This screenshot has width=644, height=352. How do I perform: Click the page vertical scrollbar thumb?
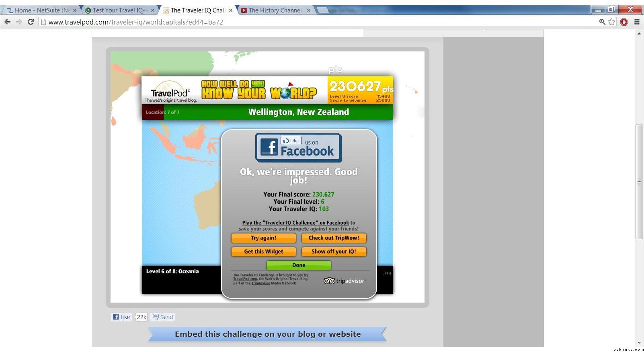(639, 182)
